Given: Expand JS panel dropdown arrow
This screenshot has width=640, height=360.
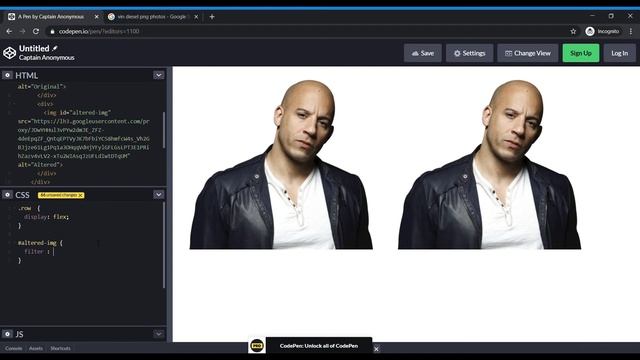Looking at the screenshot, I should [x=159, y=334].
